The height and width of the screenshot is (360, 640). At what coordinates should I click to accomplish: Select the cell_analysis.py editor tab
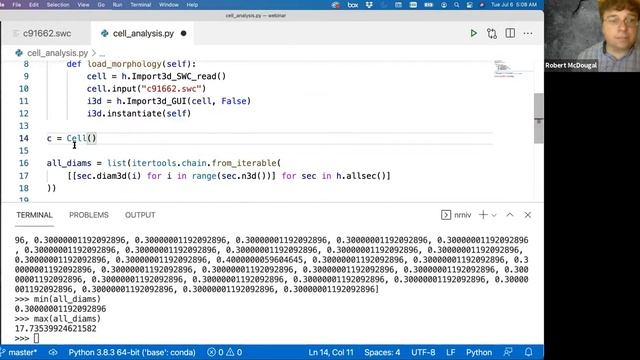pos(143,33)
